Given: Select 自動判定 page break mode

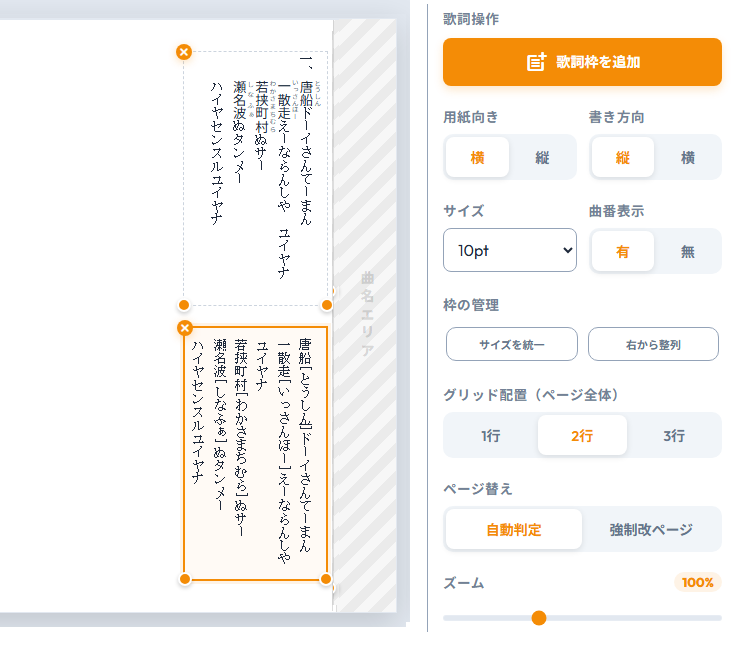Looking at the screenshot, I should point(514,529).
